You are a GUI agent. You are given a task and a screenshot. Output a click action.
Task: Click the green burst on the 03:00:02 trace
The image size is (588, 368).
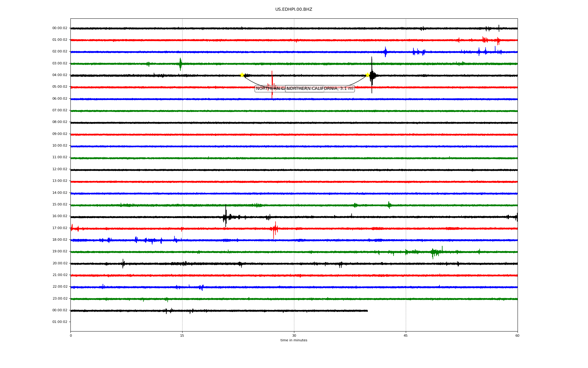coord(180,64)
